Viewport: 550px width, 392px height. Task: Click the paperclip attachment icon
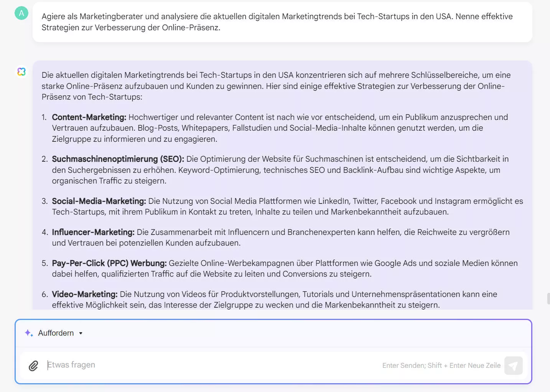click(x=33, y=366)
